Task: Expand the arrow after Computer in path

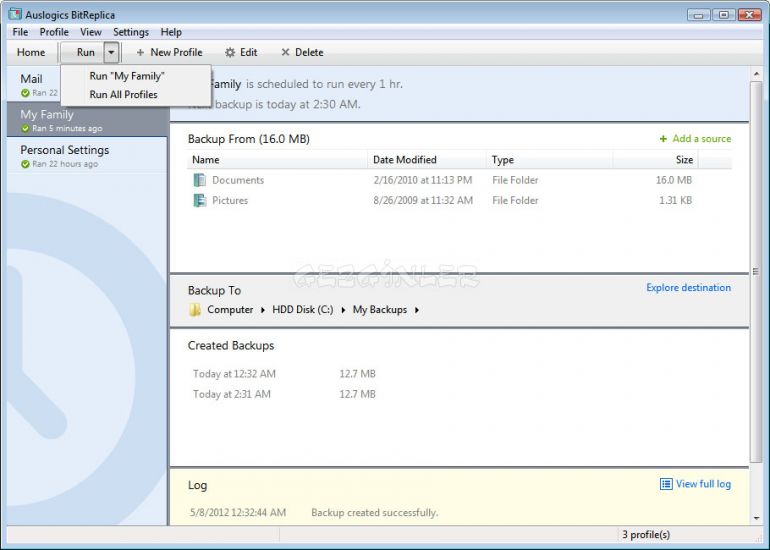Action: 263,310
